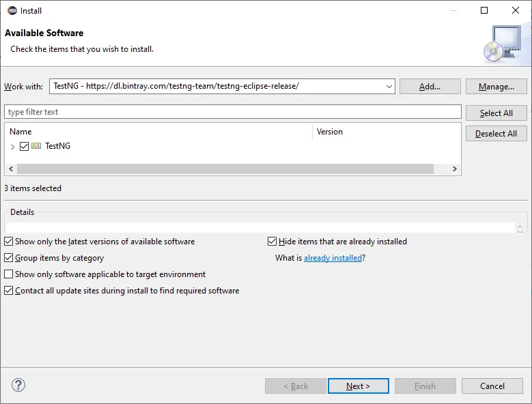Click the horizontal scrollbar in software list
Screen dimensions: 532x404
[x=225, y=169]
